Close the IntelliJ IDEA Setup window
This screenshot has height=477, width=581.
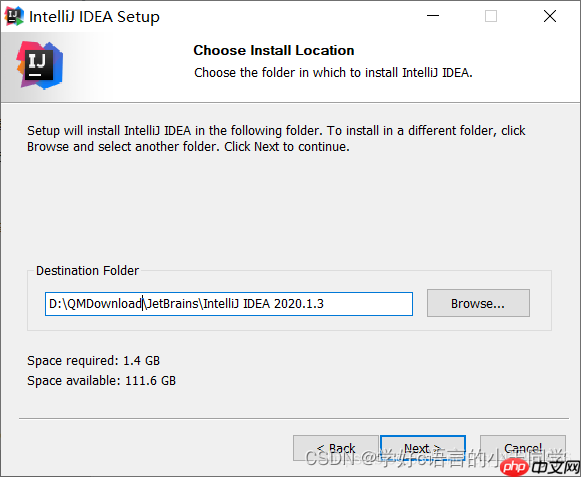[x=550, y=16]
